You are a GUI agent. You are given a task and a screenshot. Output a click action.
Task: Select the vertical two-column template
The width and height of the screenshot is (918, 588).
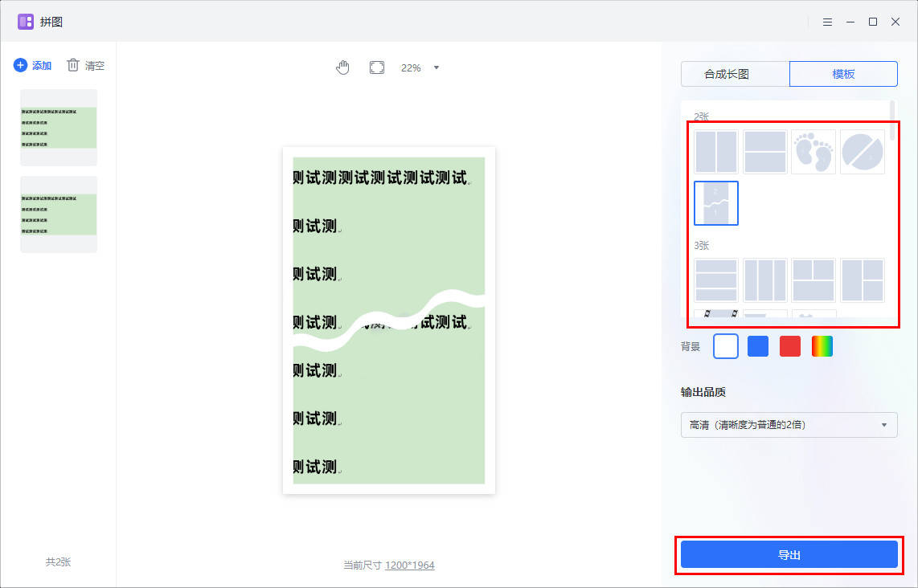715,151
